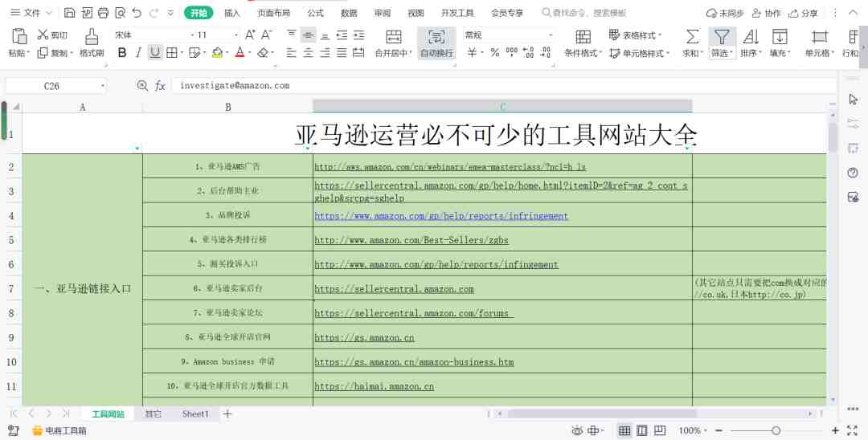This screenshot has height=440, width=868.
Task: Open the Best-Sellers/zgbs link
Action: pyautogui.click(x=411, y=240)
